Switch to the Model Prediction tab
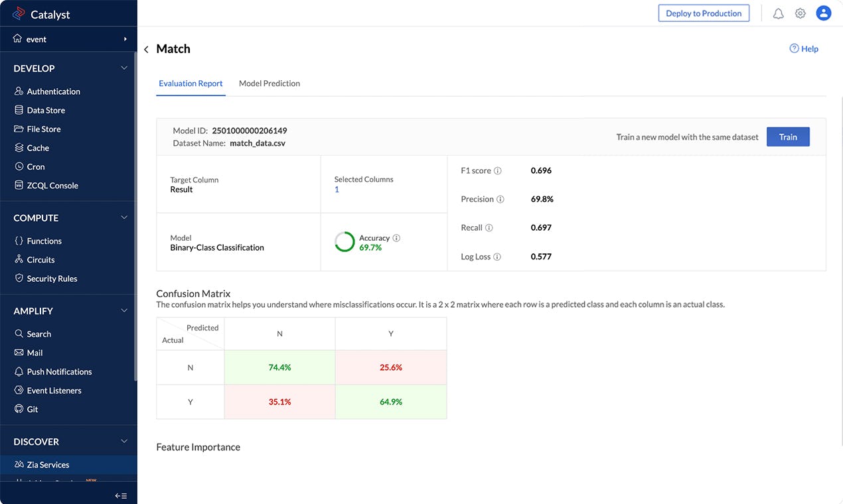The width and height of the screenshot is (843, 504). pos(269,84)
